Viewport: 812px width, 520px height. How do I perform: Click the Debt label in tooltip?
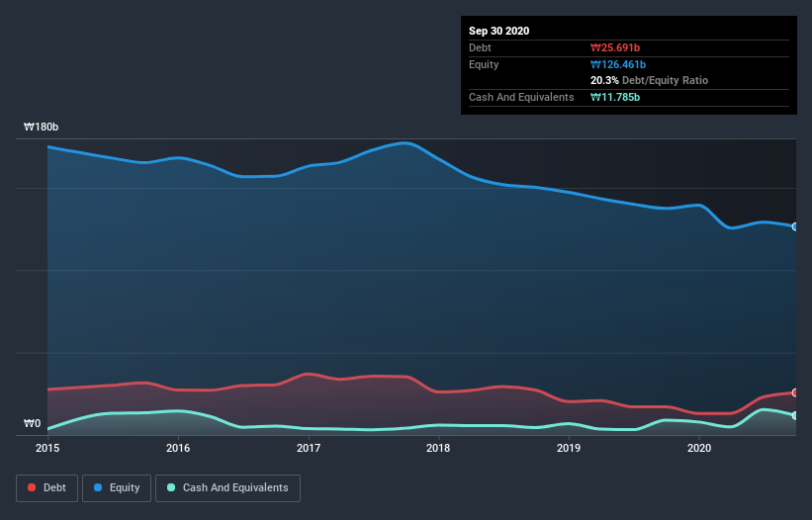click(480, 47)
